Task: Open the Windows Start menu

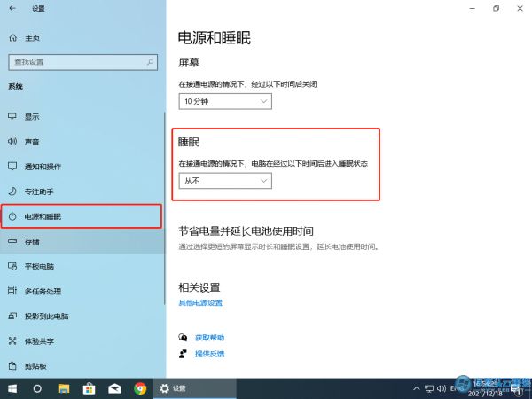Action: [x=12, y=388]
